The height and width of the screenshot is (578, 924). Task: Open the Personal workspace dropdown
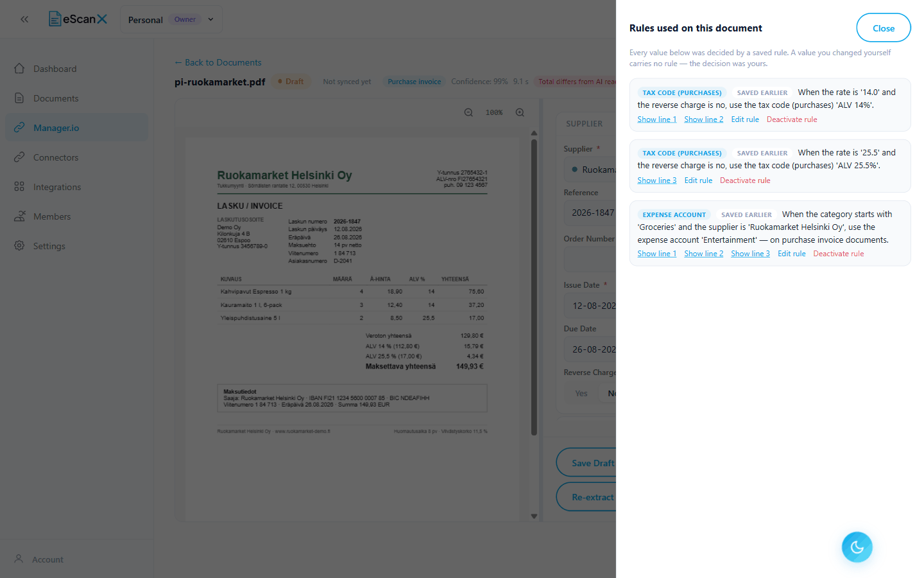tap(171, 19)
